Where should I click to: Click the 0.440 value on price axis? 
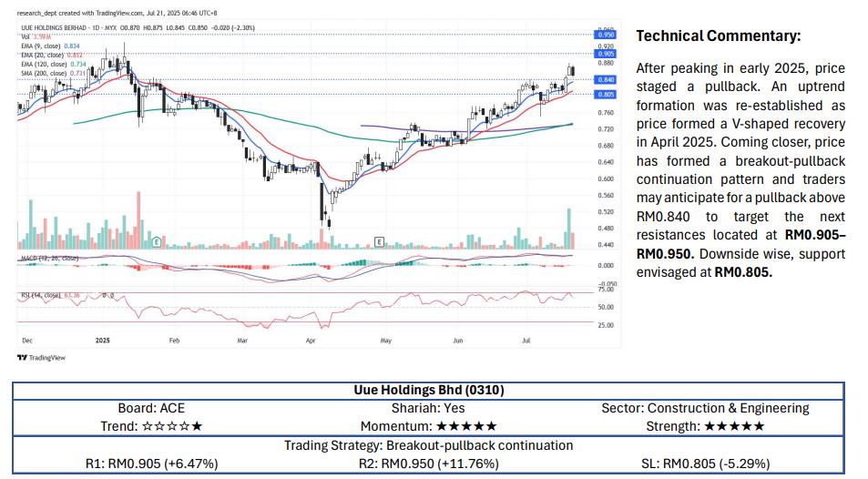coord(607,245)
